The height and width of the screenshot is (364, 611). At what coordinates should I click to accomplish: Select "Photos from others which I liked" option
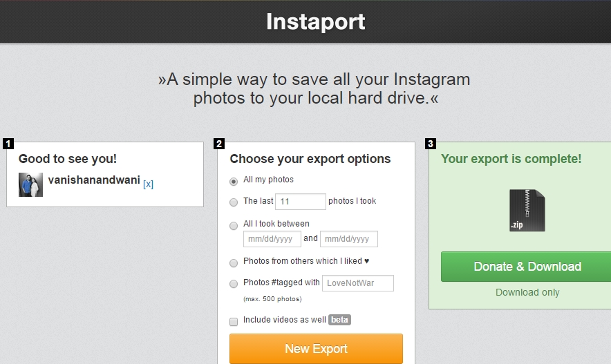click(x=234, y=262)
